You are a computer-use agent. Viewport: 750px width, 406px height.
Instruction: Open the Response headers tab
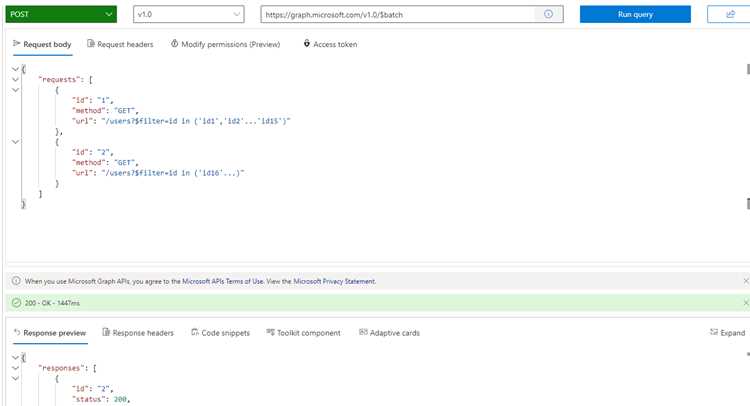tap(138, 333)
